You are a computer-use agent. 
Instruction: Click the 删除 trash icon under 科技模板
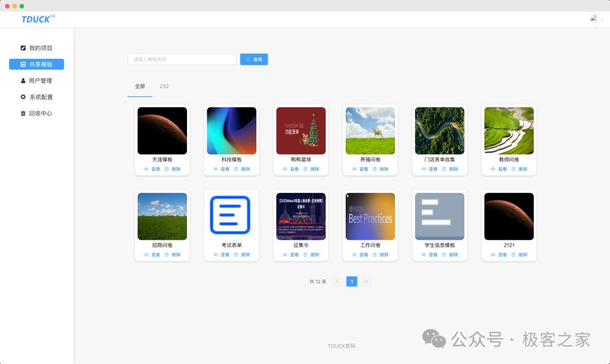point(236,169)
